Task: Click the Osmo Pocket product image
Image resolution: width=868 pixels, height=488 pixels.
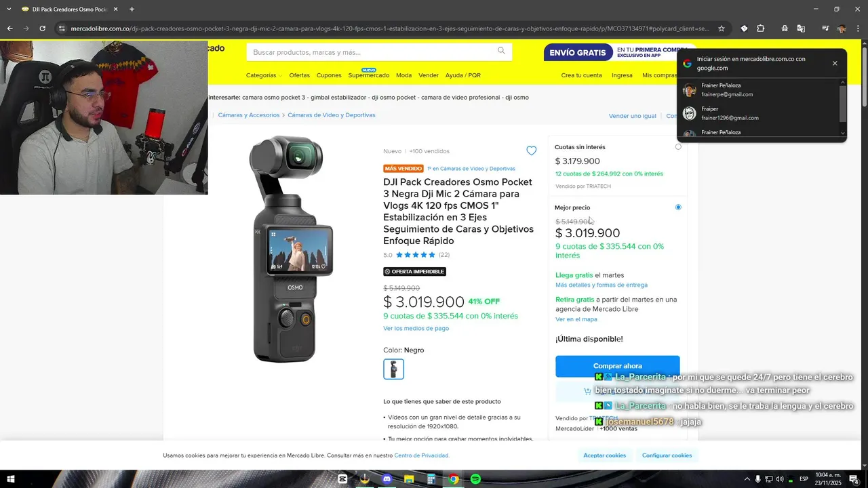Action: coord(292,249)
